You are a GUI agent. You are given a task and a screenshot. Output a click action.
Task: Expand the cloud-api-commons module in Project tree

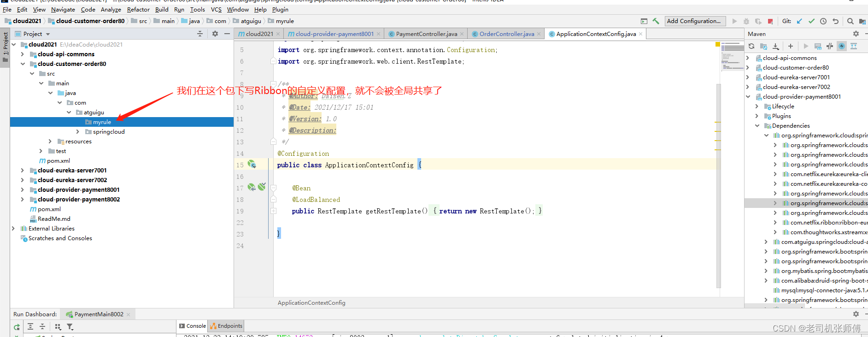pos(23,54)
